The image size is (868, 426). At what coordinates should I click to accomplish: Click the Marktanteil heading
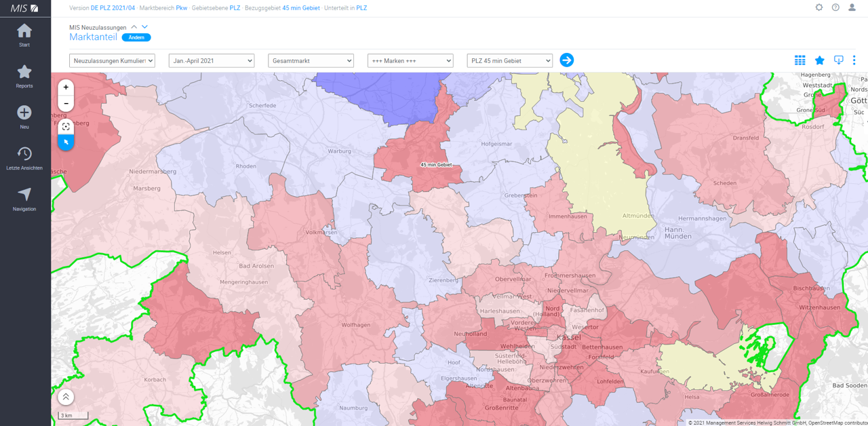click(94, 37)
